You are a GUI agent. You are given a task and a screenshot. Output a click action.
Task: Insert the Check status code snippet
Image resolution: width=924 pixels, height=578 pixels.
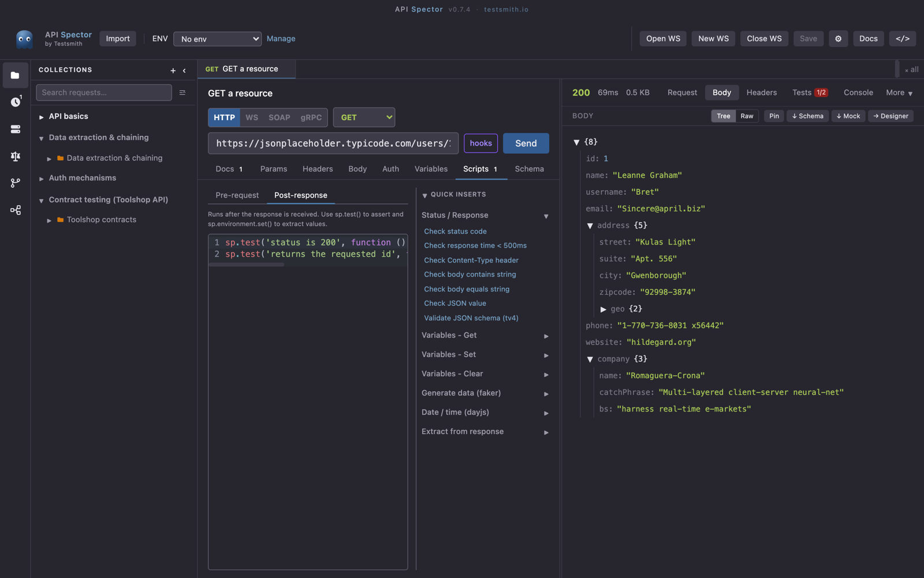[x=455, y=231]
